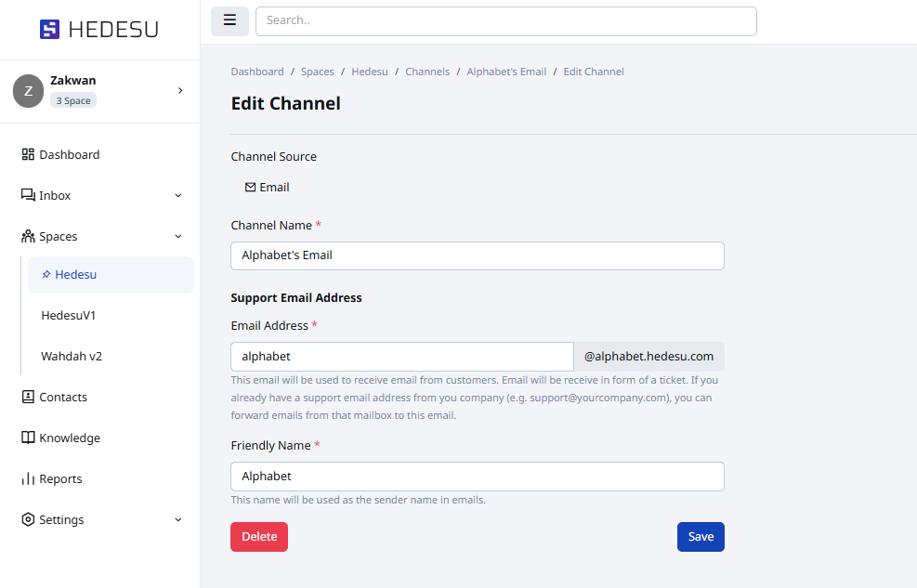This screenshot has width=917, height=588.
Task: Click the Save button
Action: coord(701,537)
